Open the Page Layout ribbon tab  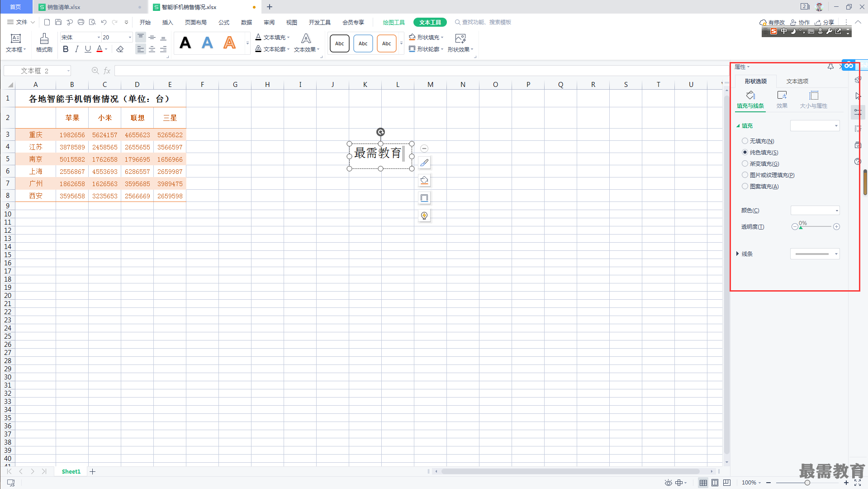(x=196, y=22)
